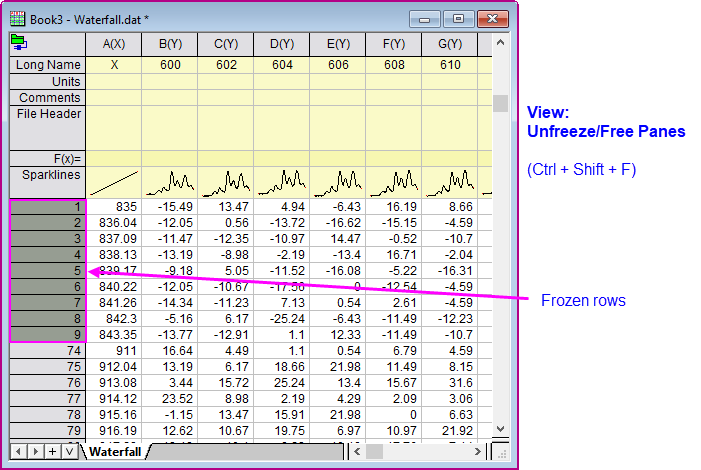This screenshot has width=701, height=470.
Task: Click the sparkline thumbnail in column G
Action: (x=449, y=183)
